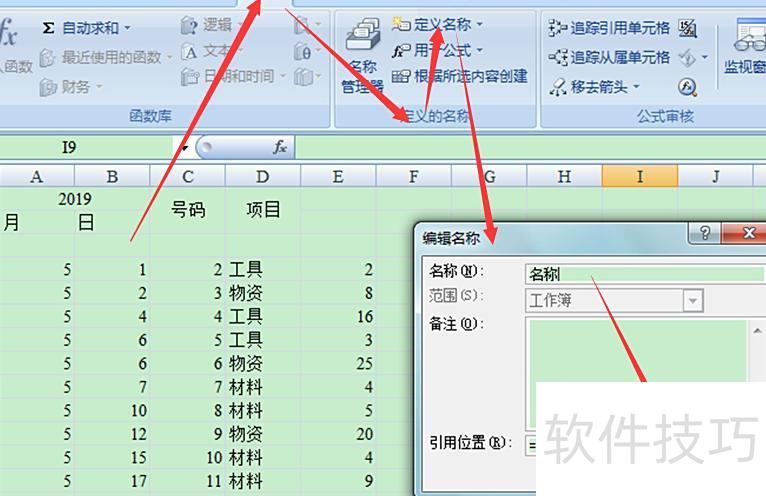This screenshot has height=496, width=766.
Task: Click the Name Box showing I9
Action: pos(88,147)
